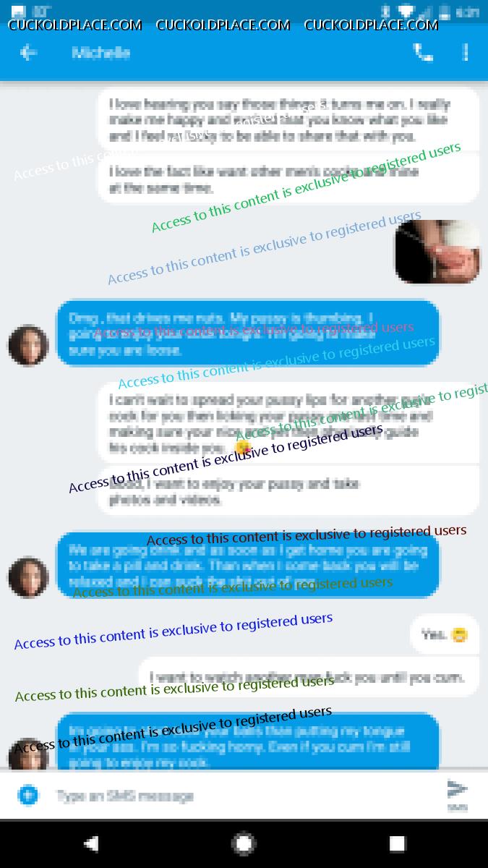Image resolution: width=488 pixels, height=868 pixels.
Task: Select message starting 'I love hearing you'
Action: pyautogui.click(x=288, y=120)
